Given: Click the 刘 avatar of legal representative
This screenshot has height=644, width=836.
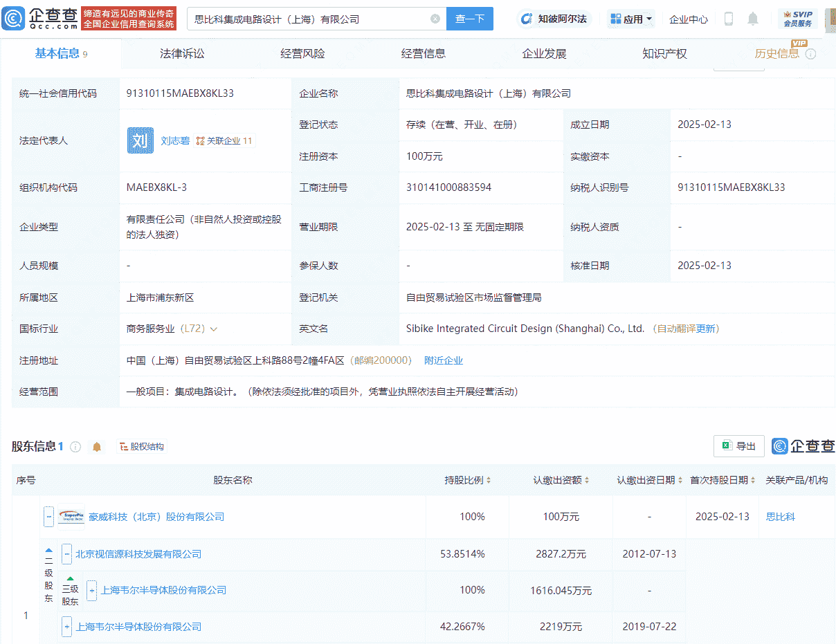Looking at the screenshot, I should [140, 140].
